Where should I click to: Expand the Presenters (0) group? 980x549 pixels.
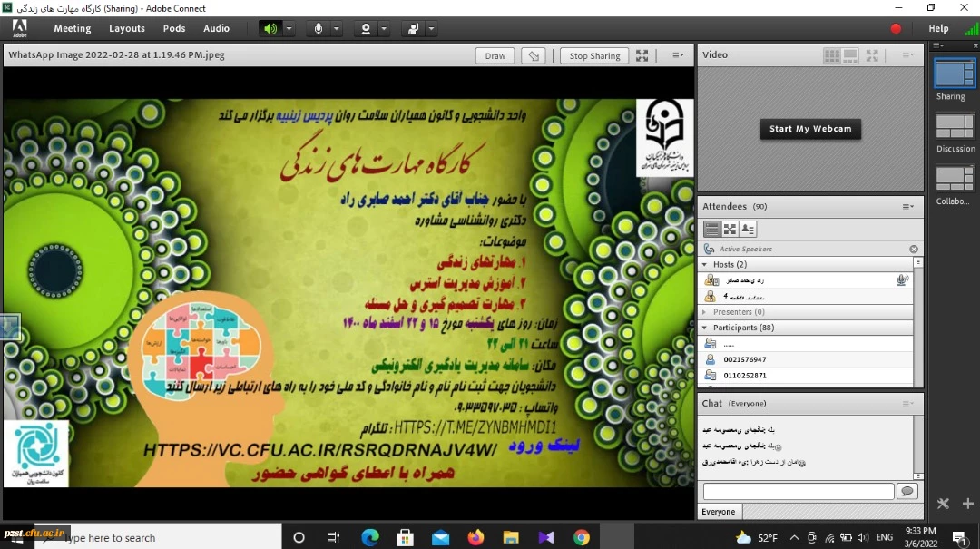[706, 312]
